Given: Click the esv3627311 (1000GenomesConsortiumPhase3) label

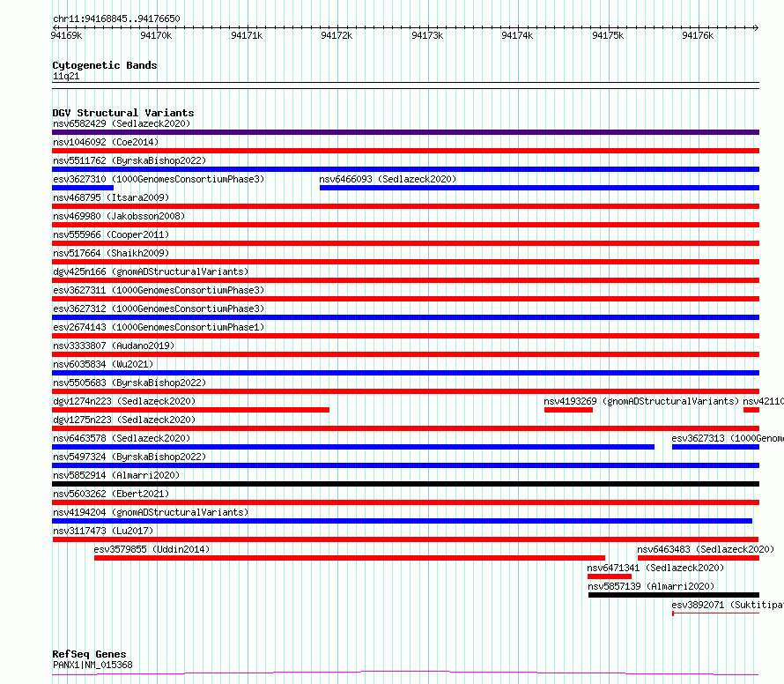Looking at the screenshot, I should [159, 290].
